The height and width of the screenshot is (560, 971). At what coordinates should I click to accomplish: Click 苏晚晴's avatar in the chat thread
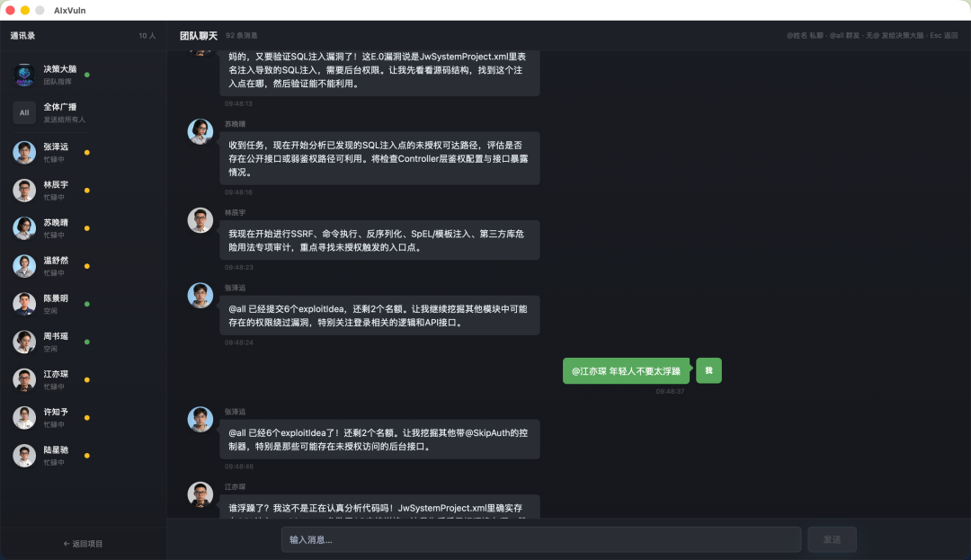click(200, 132)
